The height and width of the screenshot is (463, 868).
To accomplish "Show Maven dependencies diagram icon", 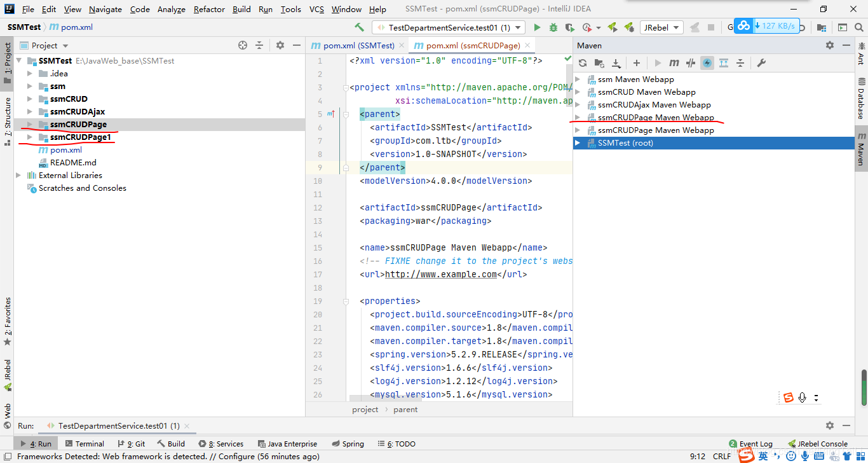I will point(724,63).
